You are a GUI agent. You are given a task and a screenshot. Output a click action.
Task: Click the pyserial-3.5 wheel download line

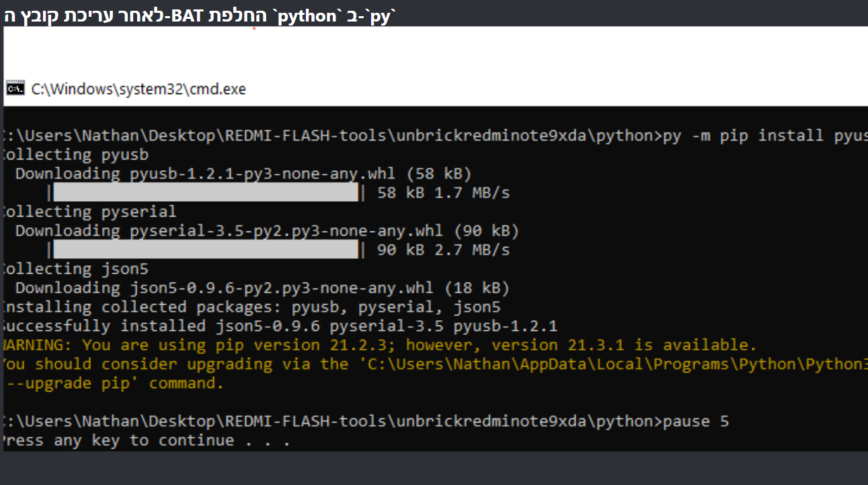(x=267, y=231)
